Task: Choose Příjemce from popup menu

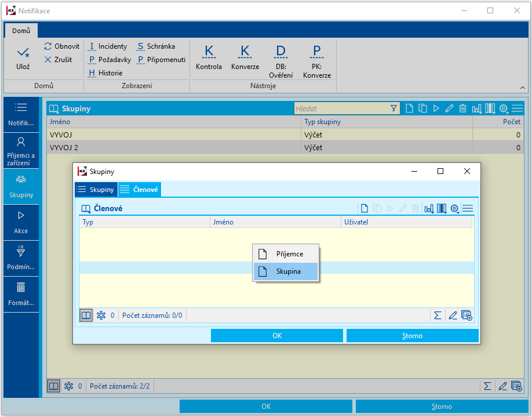Action: click(x=286, y=253)
